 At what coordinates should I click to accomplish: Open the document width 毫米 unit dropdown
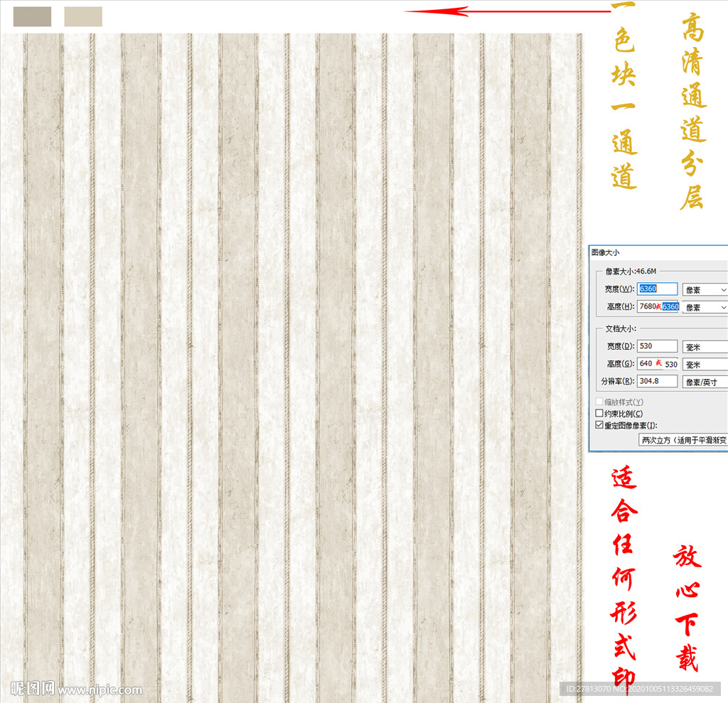point(705,347)
